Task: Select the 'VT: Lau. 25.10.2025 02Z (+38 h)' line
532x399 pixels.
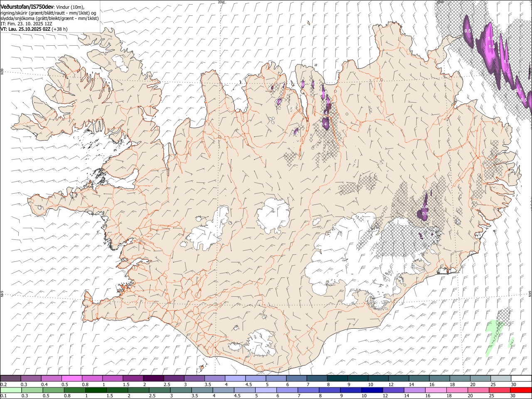Action: (34, 29)
